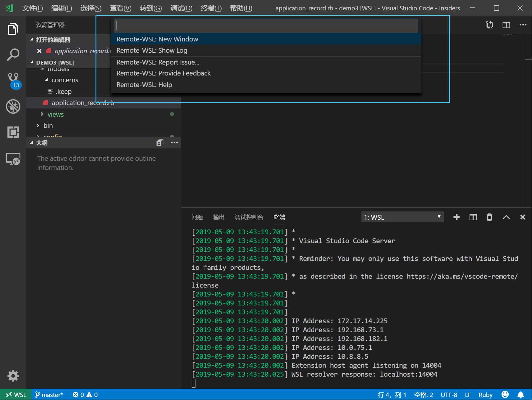
Task: Kill terminal with trash icon
Action: point(489,217)
